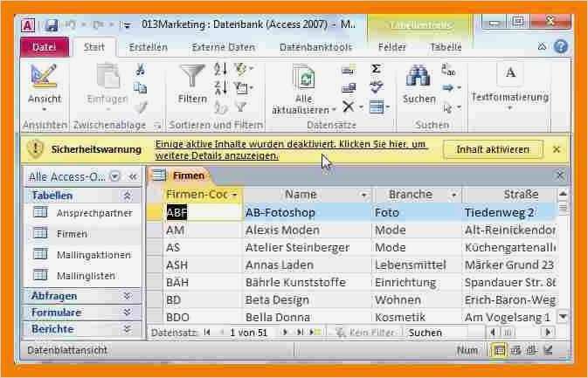The height and width of the screenshot is (378, 588).
Task: Open the Name column filter dropdown
Action: (x=363, y=195)
